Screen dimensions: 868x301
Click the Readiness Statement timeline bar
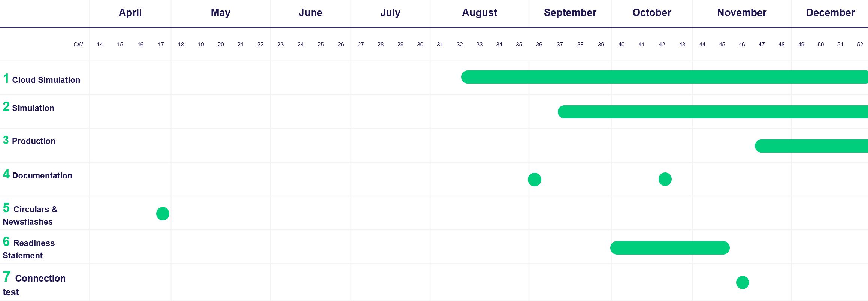click(670, 248)
